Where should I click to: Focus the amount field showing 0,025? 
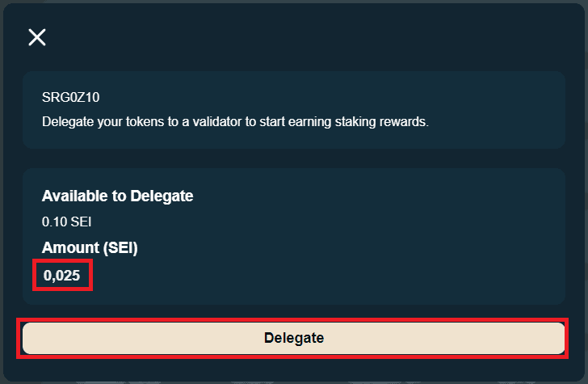tap(62, 276)
